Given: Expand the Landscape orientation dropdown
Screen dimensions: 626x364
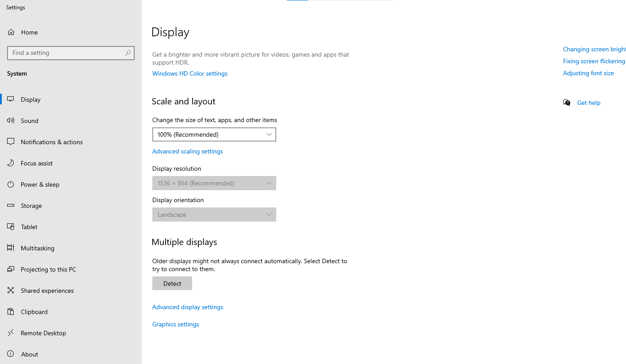Looking at the screenshot, I should tap(214, 215).
